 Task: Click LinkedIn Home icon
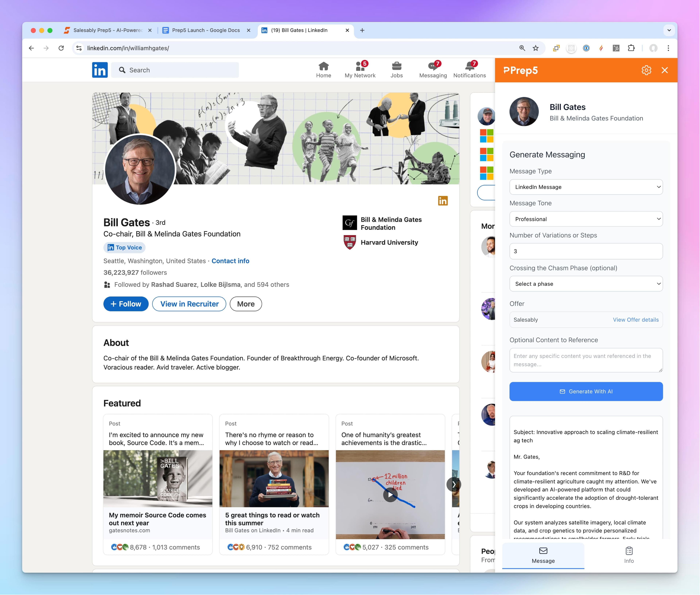(x=323, y=66)
